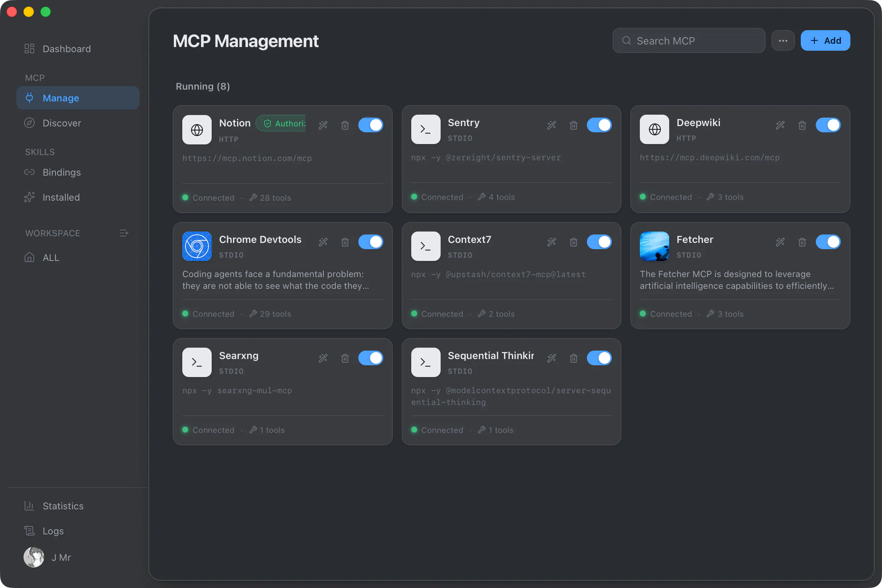Click the Running (8) section header

point(203,86)
